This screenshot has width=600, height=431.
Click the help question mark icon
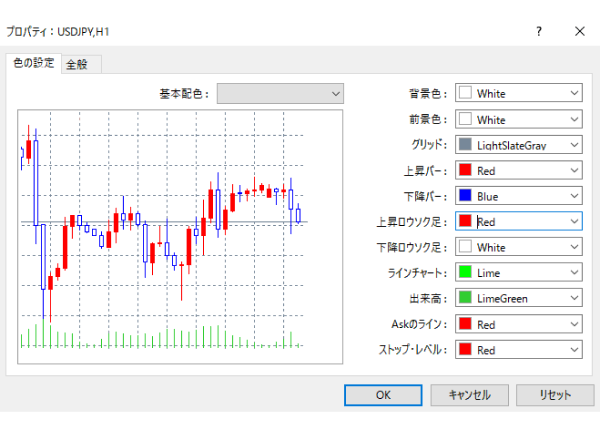pos(539,31)
